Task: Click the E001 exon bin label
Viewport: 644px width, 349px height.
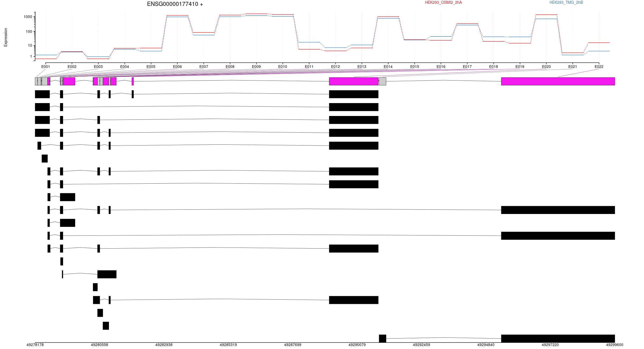Action: [x=46, y=67]
